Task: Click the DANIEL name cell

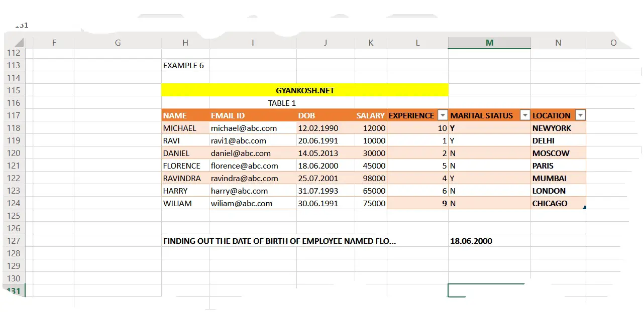Action: pos(185,153)
